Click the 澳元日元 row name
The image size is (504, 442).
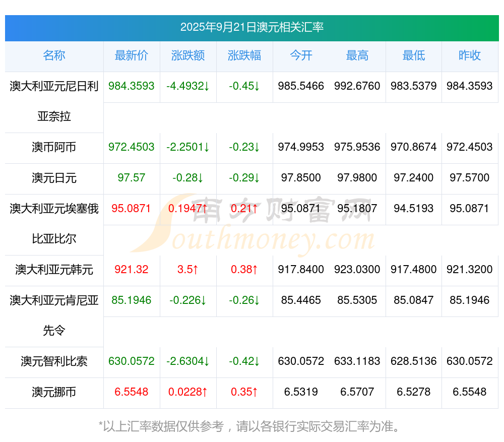[x=54, y=178]
